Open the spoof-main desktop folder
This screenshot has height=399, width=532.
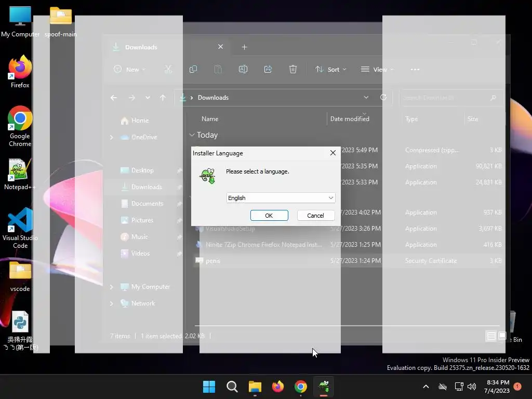click(x=61, y=22)
